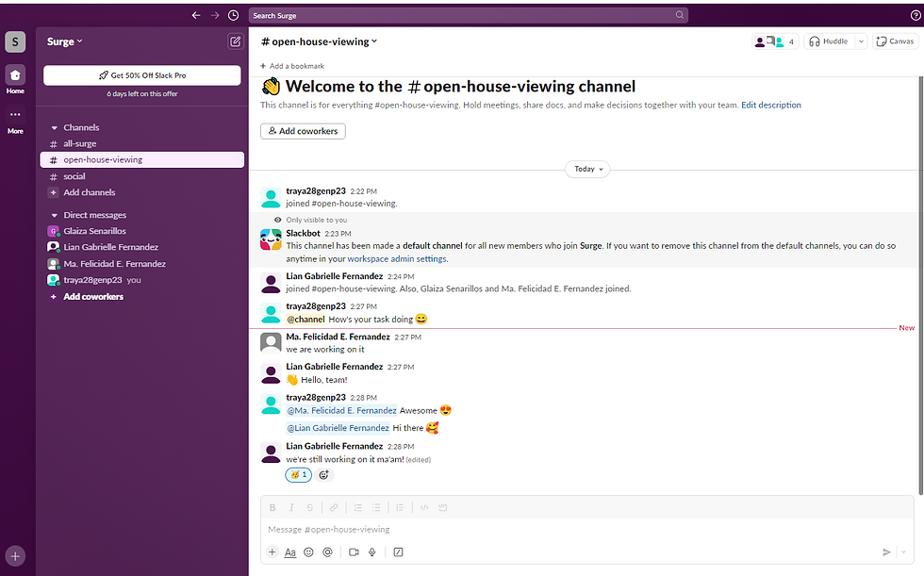Click Add coworkers in sidebar
This screenshot has width=924, height=576.
click(x=142, y=297)
